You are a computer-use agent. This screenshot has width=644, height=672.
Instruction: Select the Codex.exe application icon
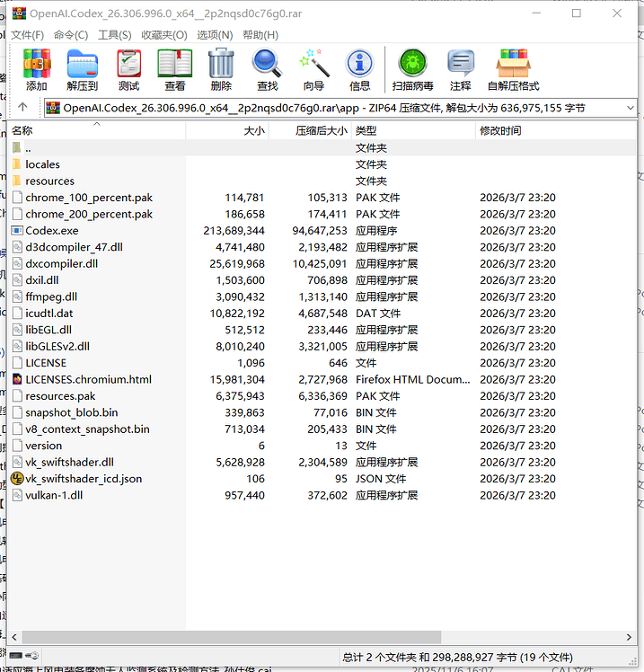point(17,231)
